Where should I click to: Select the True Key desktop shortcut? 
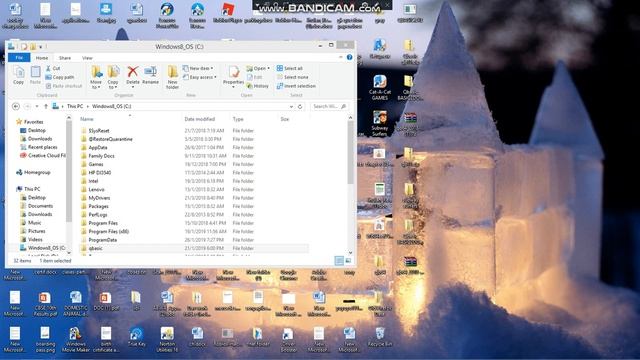click(x=136, y=337)
